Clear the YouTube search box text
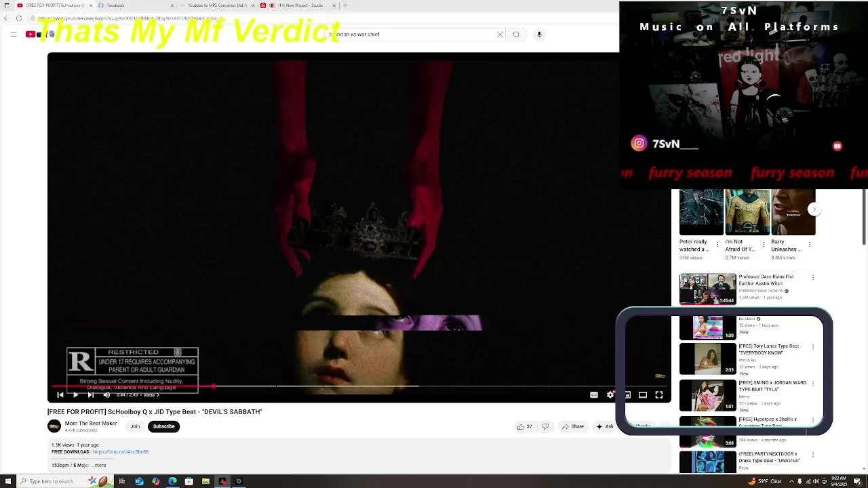 pos(500,35)
